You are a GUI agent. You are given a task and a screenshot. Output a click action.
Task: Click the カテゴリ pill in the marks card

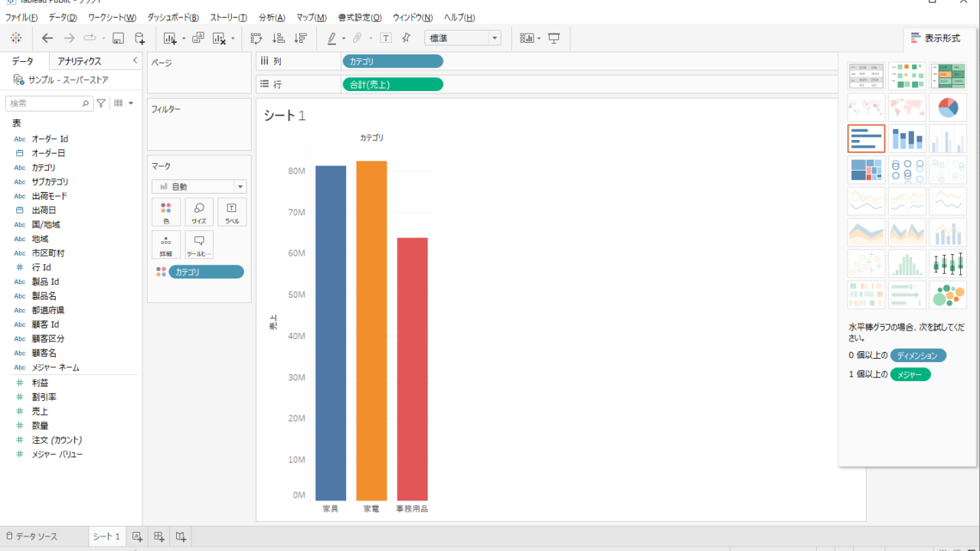pos(206,272)
